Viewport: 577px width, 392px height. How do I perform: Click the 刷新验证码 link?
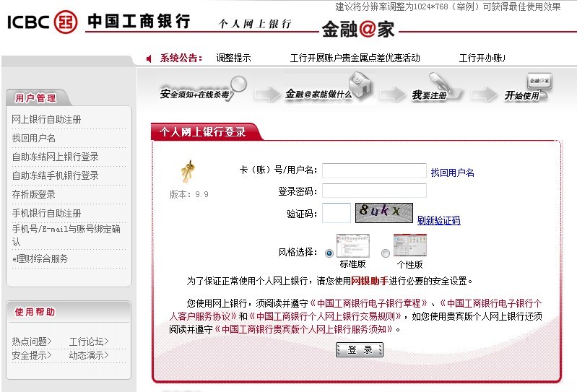(438, 220)
